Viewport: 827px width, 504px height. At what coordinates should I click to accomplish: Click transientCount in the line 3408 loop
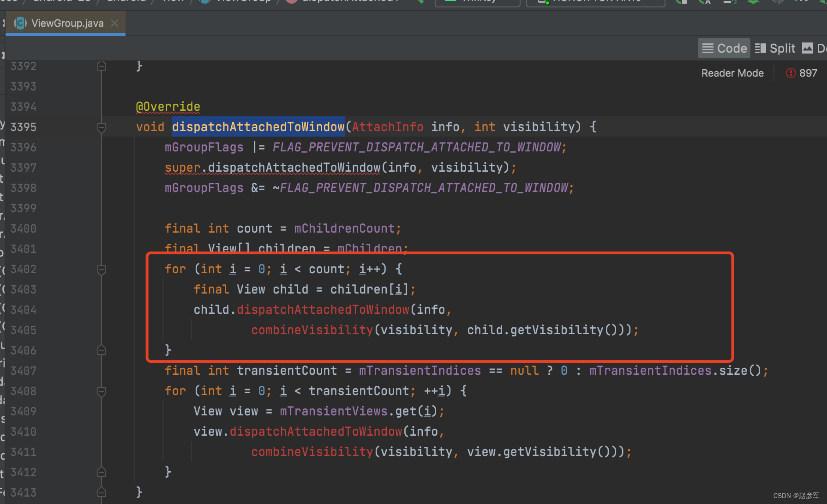(359, 391)
